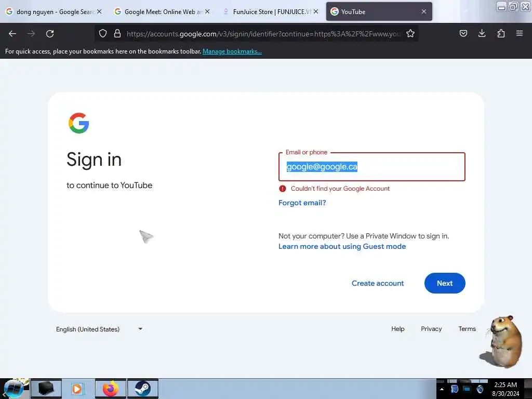Open the Manage bookmarks link
532x399 pixels.
(x=232, y=51)
